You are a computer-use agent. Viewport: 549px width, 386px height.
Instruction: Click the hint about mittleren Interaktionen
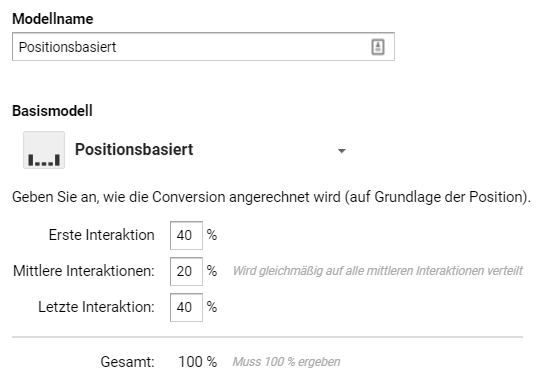click(x=377, y=271)
